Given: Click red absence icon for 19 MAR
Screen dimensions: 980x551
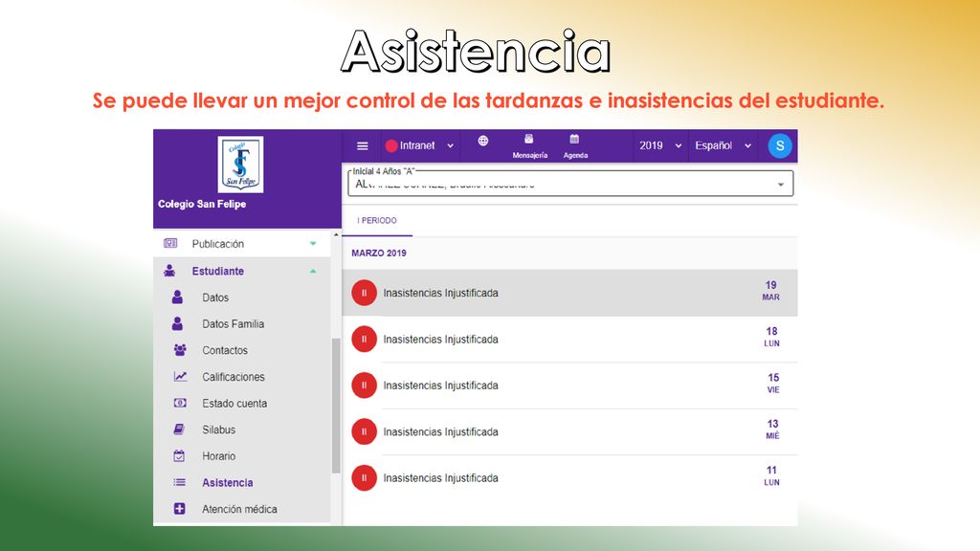Looking at the screenshot, I should coord(364,293).
